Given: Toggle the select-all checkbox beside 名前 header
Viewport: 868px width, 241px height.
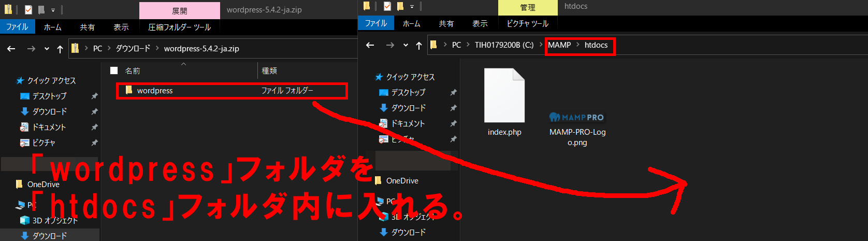Looking at the screenshot, I should [114, 70].
